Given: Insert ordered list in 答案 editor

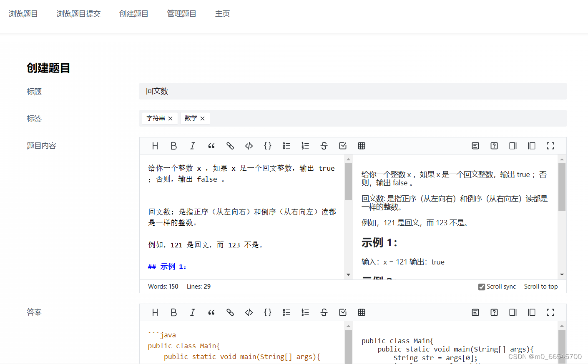Looking at the screenshot, I should (x=305, y=312).
